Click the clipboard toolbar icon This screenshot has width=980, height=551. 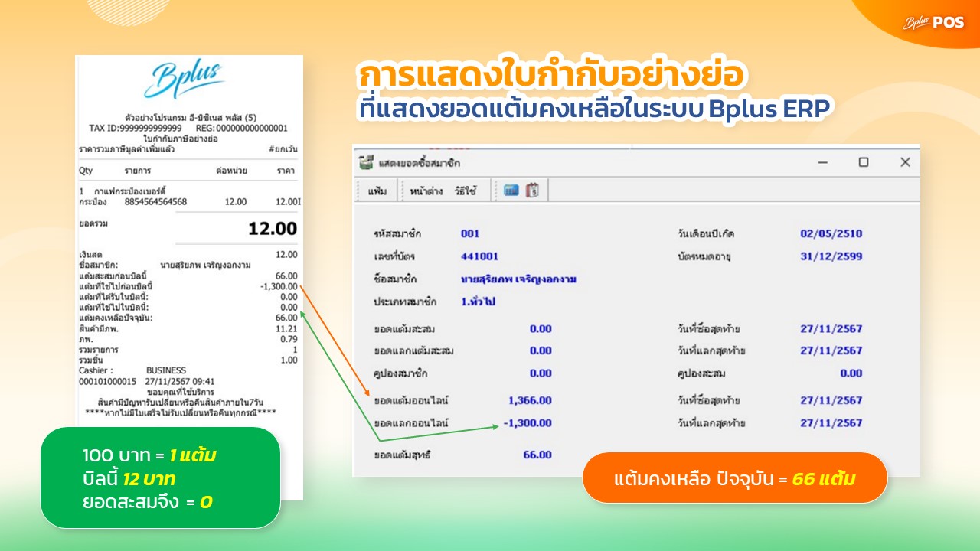532,191
